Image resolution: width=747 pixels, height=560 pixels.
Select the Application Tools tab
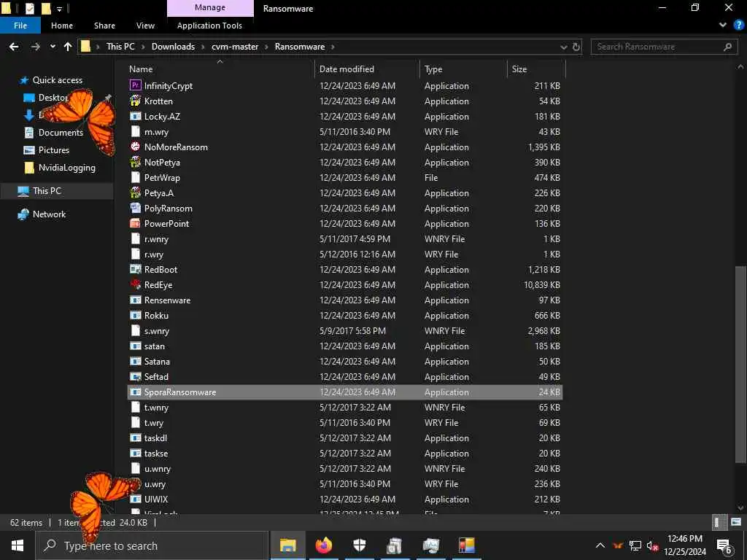point(209,26)
